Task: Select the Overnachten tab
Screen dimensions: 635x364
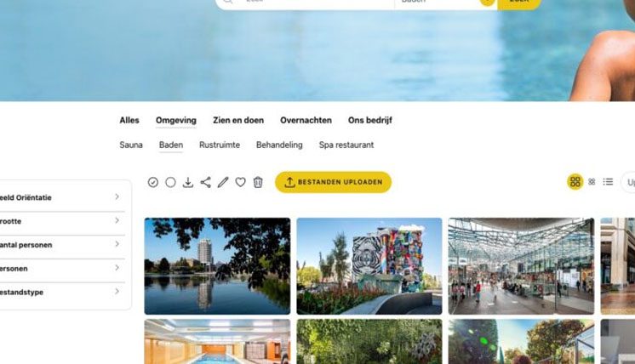Action: pos(306,120)
